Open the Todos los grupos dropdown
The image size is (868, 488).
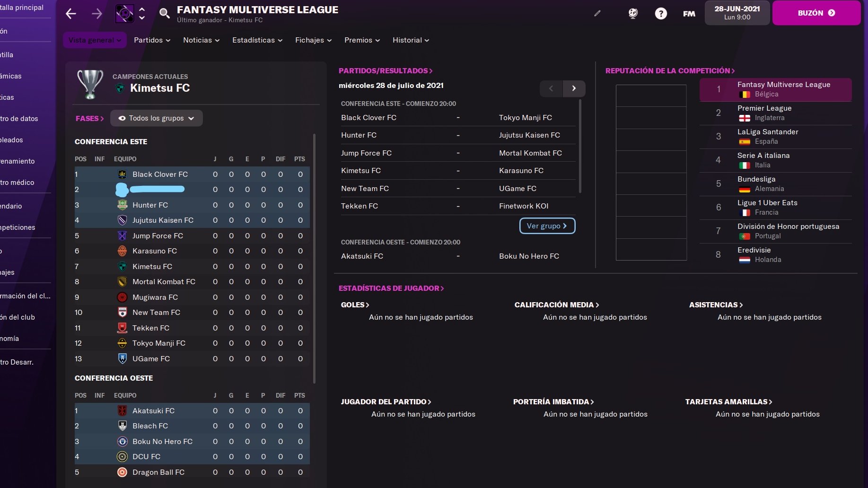click(x=157, y=118)
